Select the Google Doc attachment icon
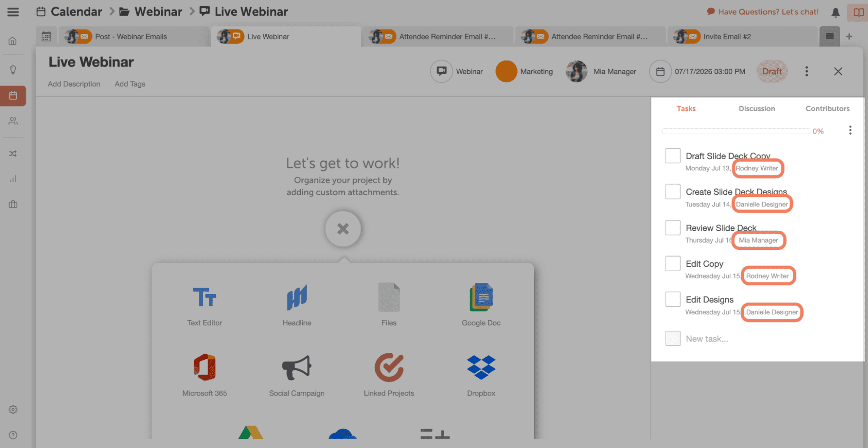 tap(481, 297)
